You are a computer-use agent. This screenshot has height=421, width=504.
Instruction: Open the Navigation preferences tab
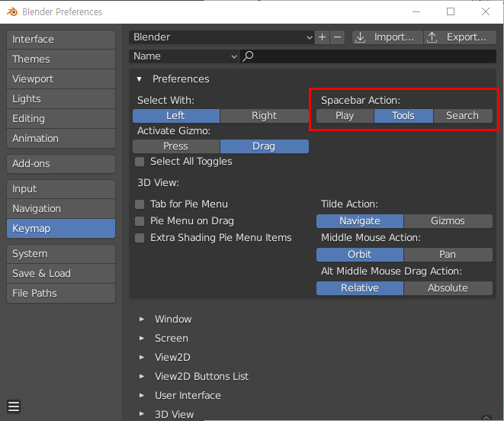point(61,209)
